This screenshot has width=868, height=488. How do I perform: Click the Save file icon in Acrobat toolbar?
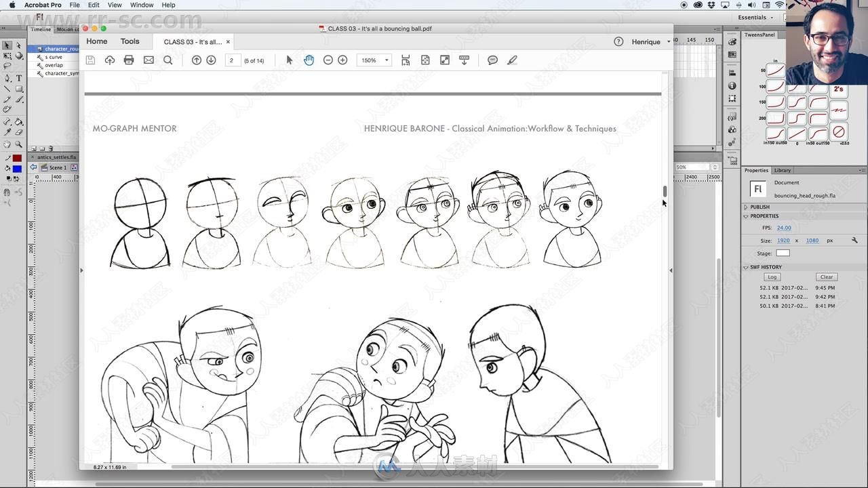(x=90, y=60)
